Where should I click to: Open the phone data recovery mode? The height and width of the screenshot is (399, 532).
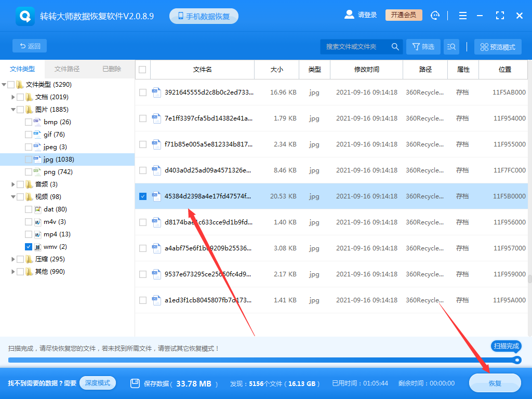click(x=203, y=16)
